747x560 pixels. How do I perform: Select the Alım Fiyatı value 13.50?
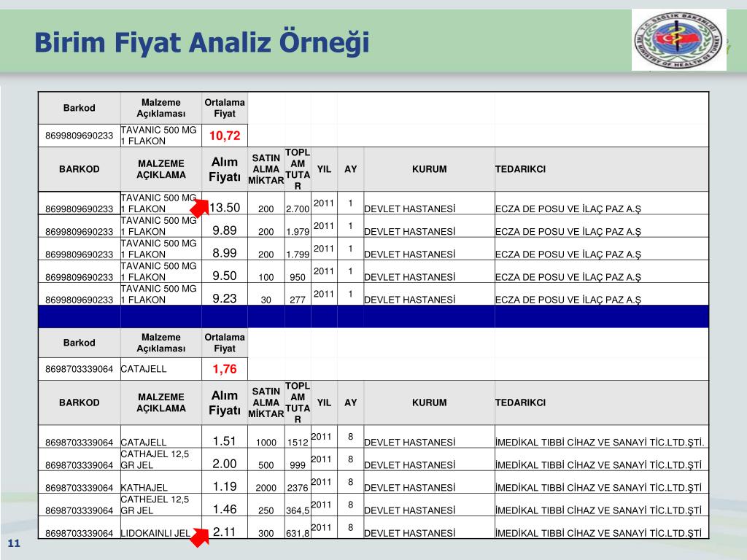point(225,208)
